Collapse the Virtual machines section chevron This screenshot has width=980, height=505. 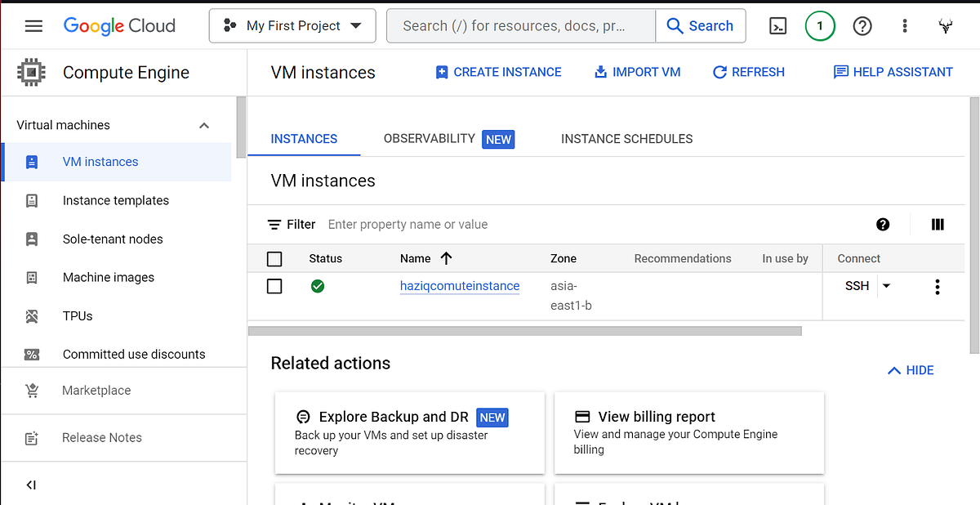click(x=203, y=124)
